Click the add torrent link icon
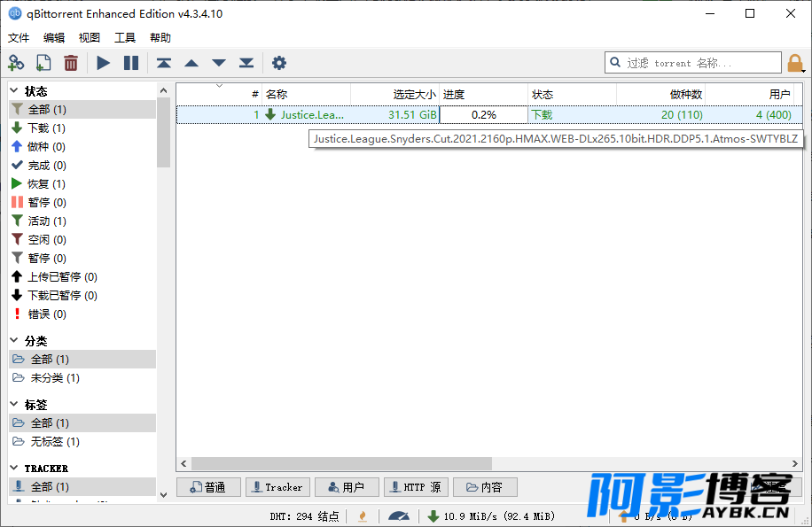Screen dimensions: 812x527 pyautogui.click(x=16, y=63)
